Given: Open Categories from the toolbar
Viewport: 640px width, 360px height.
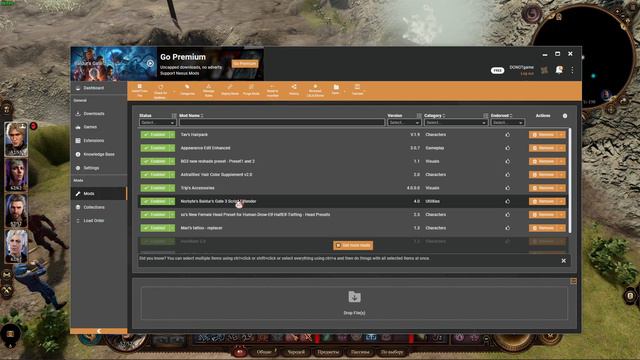Looking at the screenshot, I should click(x=187, y=90).
